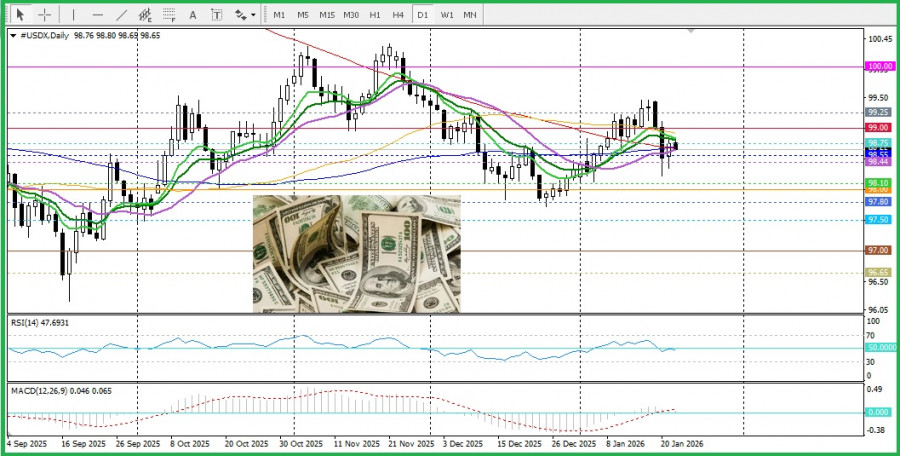900x456 pixels.
Task: Switch chart to M30 timeframe
Action: click(x=351, y=15)
